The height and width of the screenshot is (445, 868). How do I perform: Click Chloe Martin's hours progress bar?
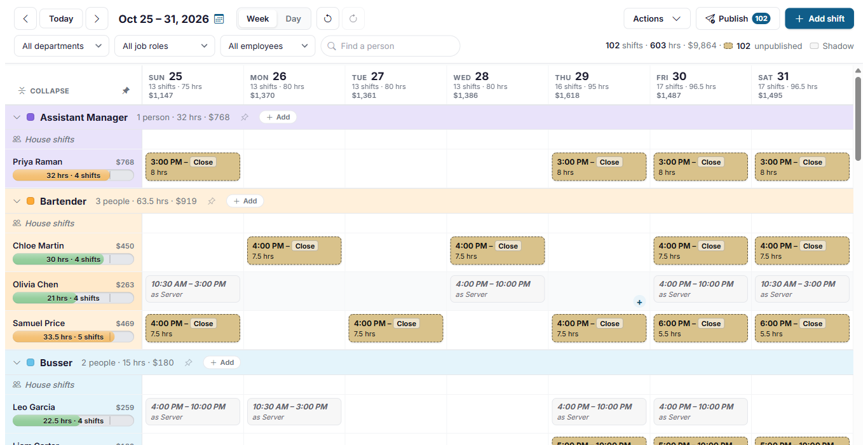pyautogui.click(x=73, y=259)
